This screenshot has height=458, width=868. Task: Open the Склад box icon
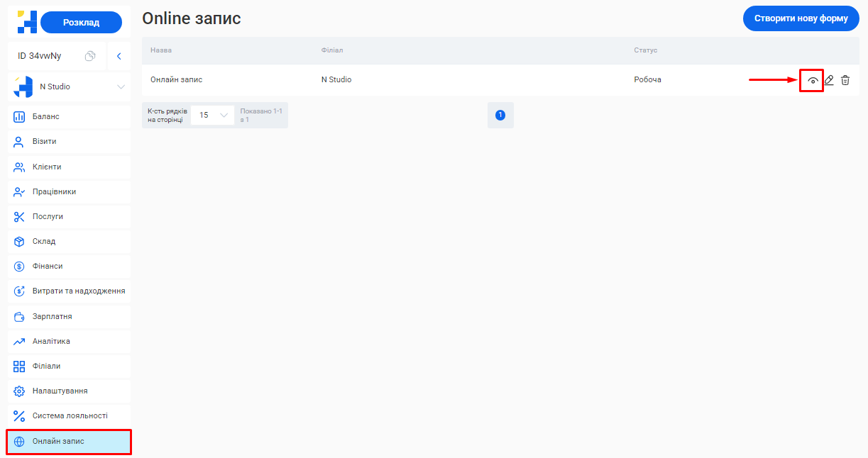click(20, 242)
